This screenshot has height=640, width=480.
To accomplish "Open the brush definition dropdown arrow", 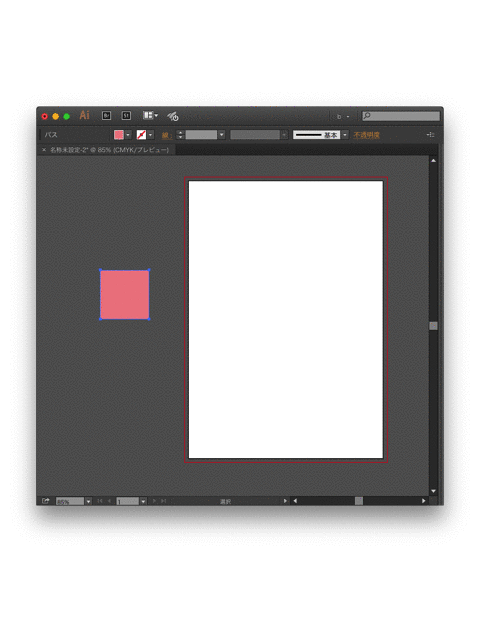I will [x=345, y=135].
